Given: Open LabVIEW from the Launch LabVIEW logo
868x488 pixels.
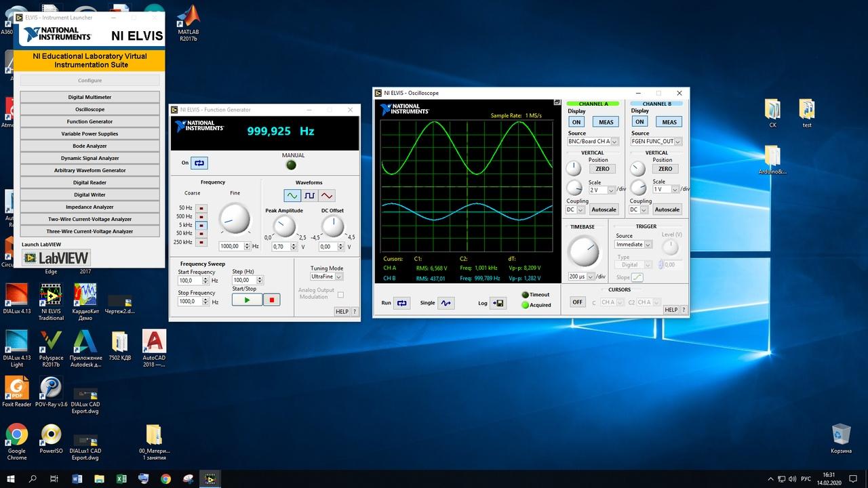Looking at the screenshot, I should click(56, 258).
